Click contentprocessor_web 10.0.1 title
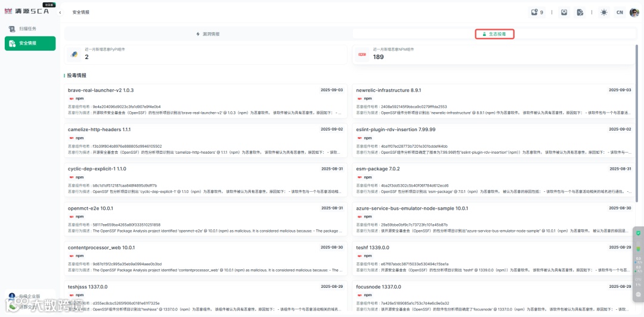644x317 pixels. pos(101,248)
